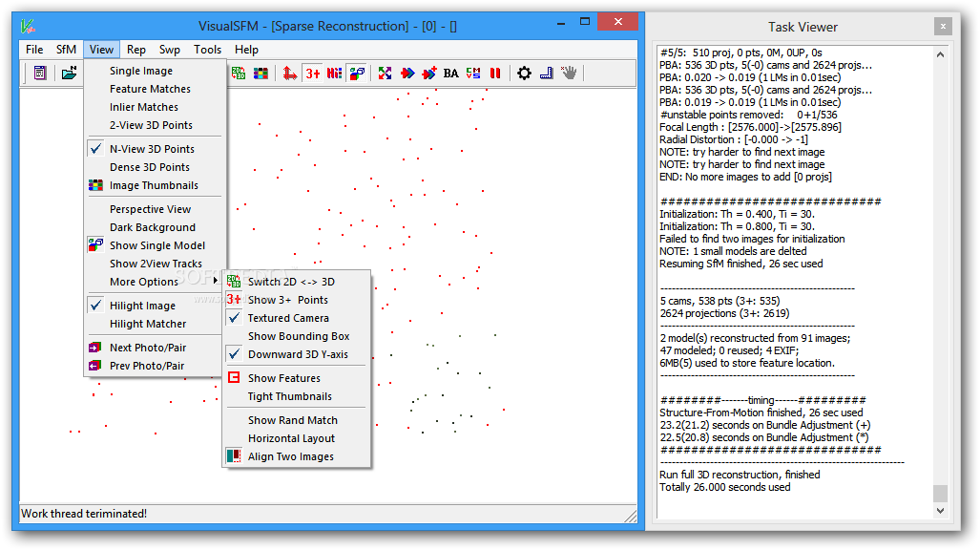
Task: Open the Help menu
Action: 246,50
